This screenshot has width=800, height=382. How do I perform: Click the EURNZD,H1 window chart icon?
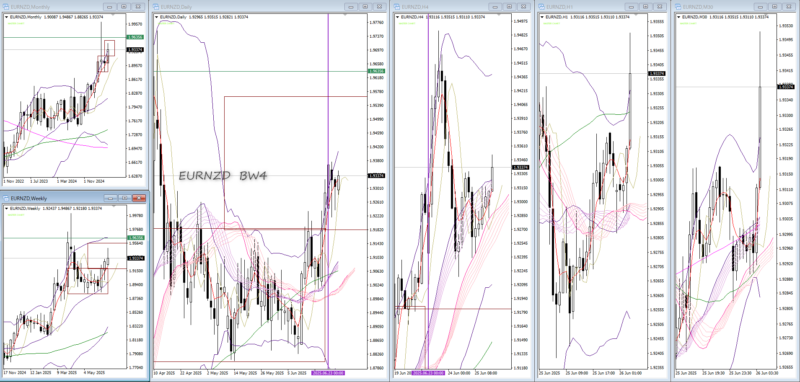(x=542, y=7)
